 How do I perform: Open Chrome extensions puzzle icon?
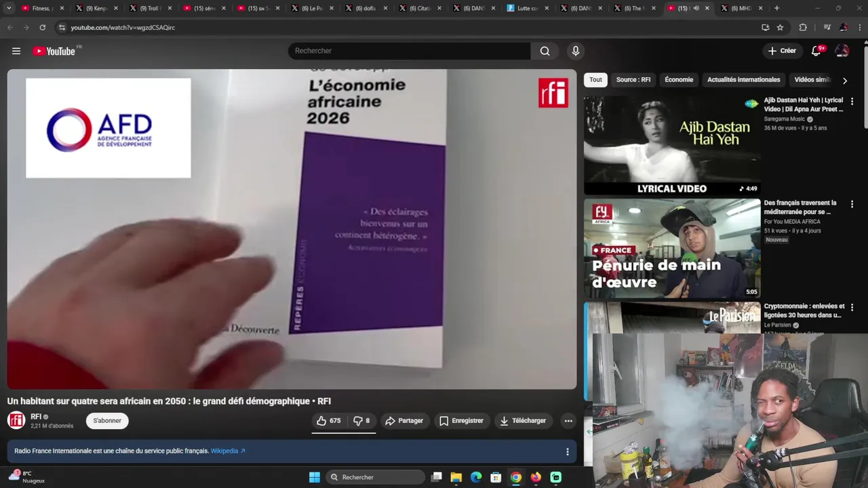click(x=803, y=27)
